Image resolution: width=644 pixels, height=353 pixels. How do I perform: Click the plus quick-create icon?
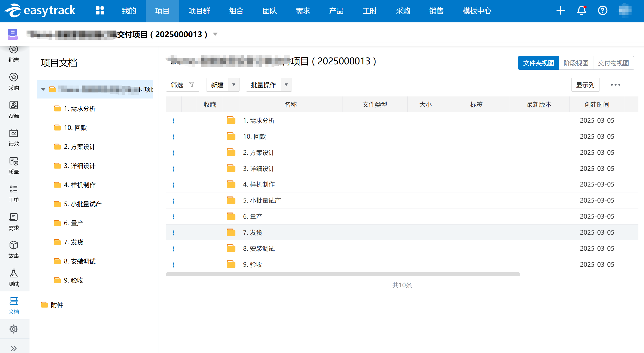click(560, 11)
